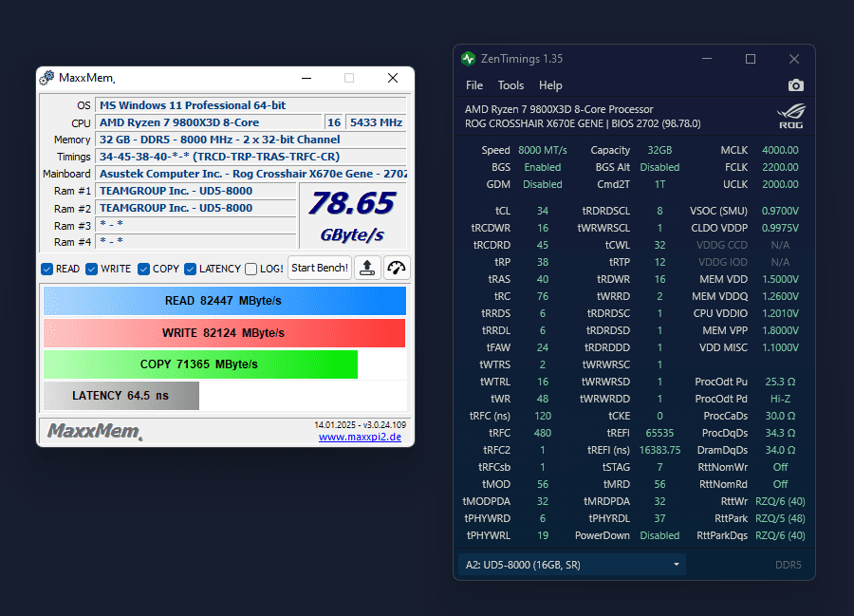
Task: Click the 5433 MHz CPU clock field
Action: 377,122
